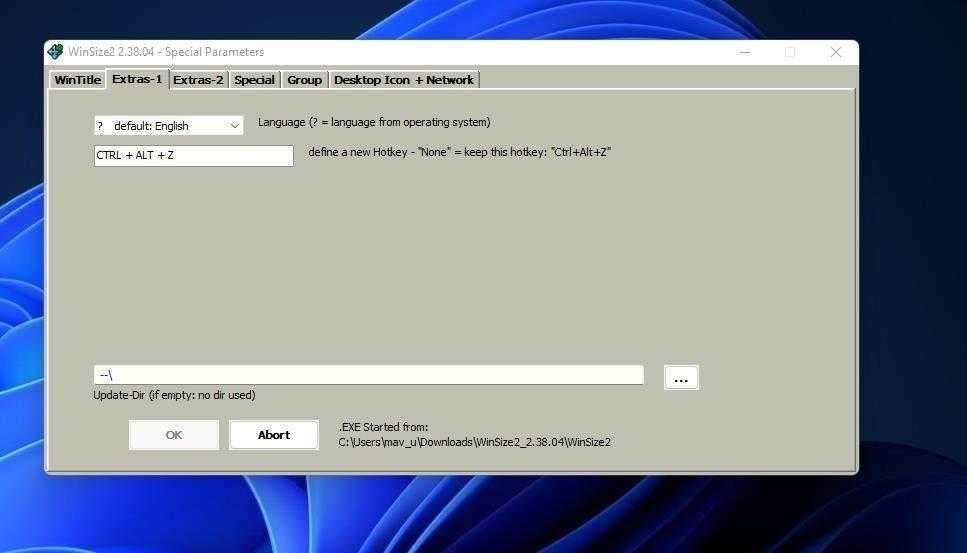Minimize the WinSize2 Special Parameters window
The height and width of the screenshot is (553, 967).
pyautogui.click(x=745, y=52)
